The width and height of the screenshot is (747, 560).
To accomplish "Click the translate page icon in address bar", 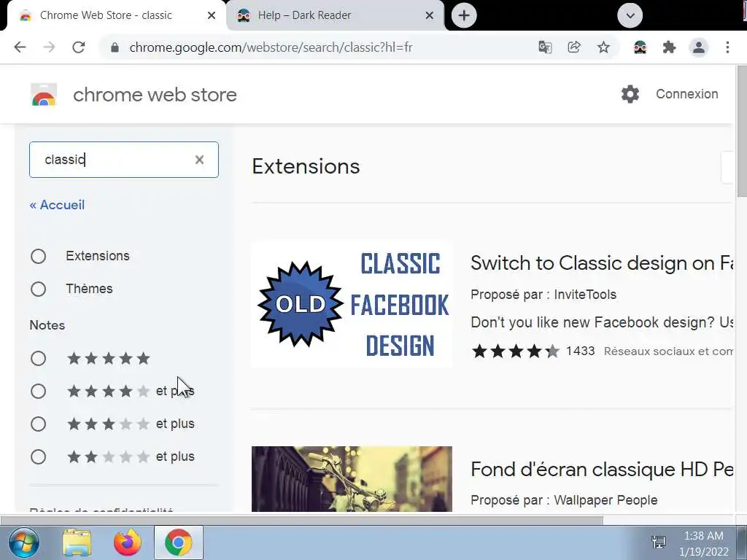I will (545, 47).
